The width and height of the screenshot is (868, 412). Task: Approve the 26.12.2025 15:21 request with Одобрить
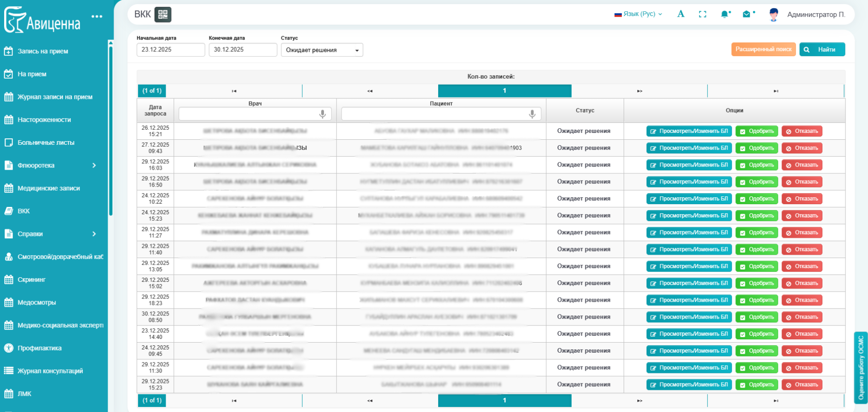point(756,132)
